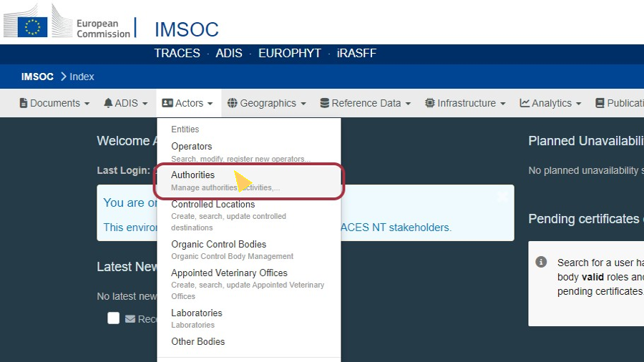Click the Publications book icon
Viewport: 644px width, 362px height.
click(x=600, y=103)
